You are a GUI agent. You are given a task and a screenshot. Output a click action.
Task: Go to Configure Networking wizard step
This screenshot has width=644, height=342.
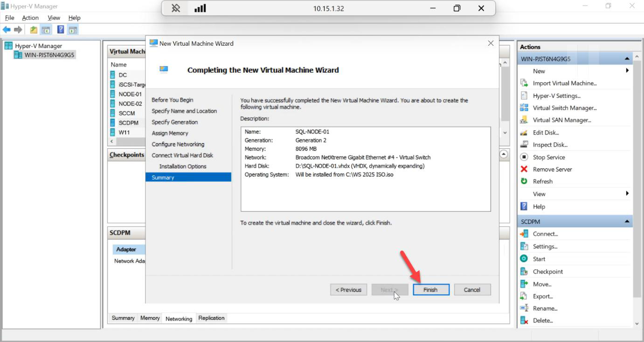click(x=178, y=144)
